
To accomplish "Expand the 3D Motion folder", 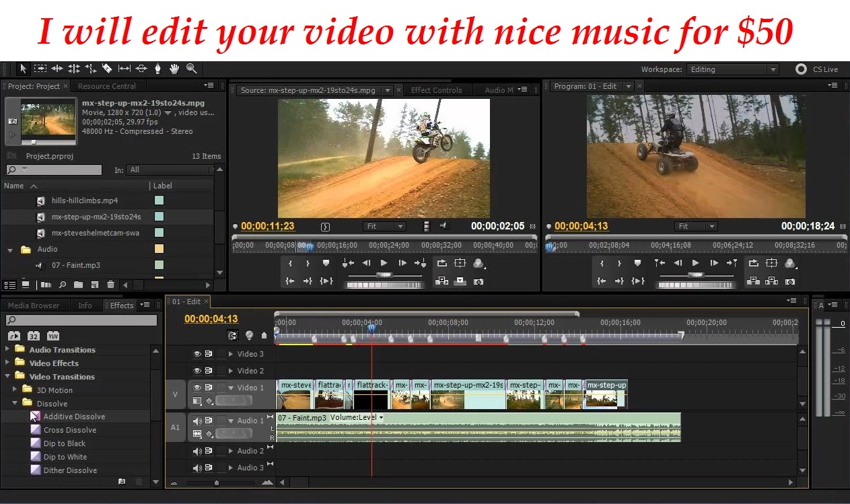I will 15,390.
